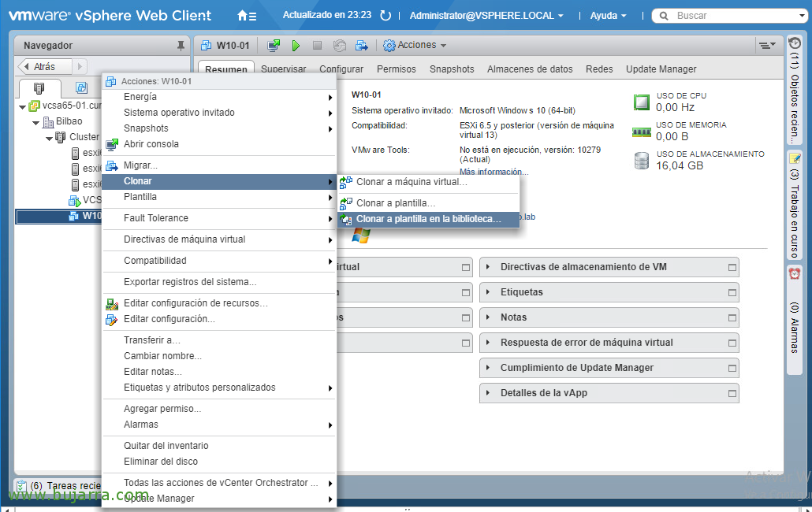Switch to the Configurar tab

click(341, 69)
